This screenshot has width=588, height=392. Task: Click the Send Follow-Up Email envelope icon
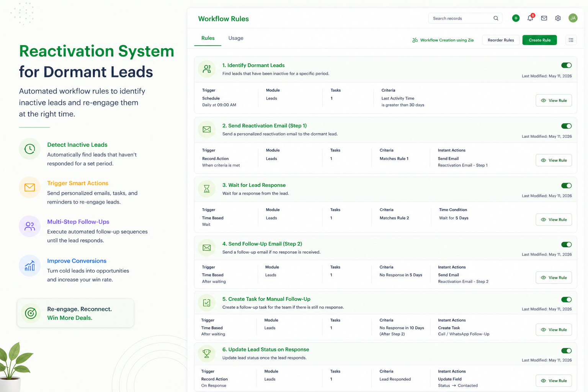pos(207,248)
